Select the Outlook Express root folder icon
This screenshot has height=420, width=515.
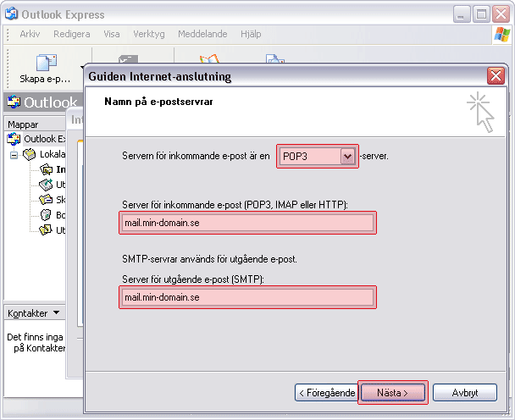coord(14,139)
